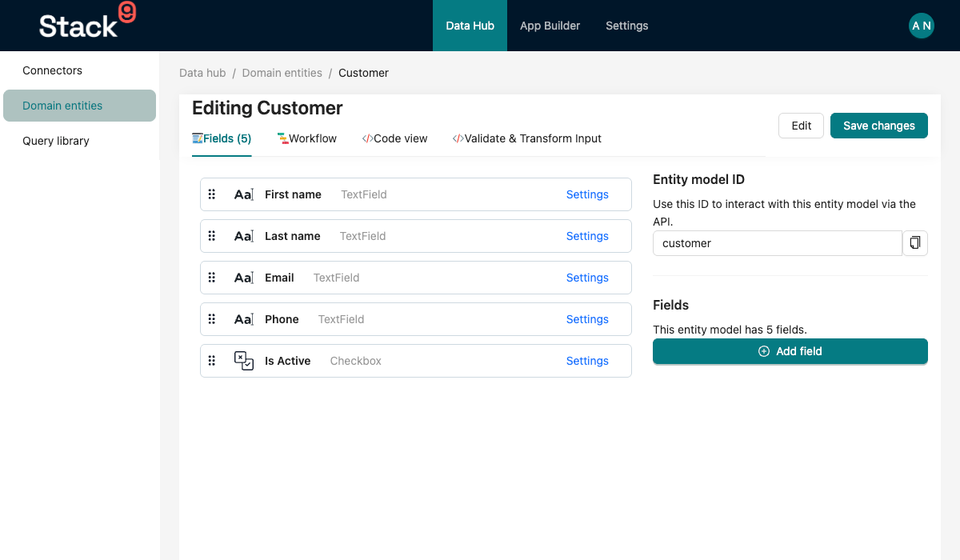Open Settings in the top navigation
Viewport: 960px width, 560px height.
click(x=627, y=26)
